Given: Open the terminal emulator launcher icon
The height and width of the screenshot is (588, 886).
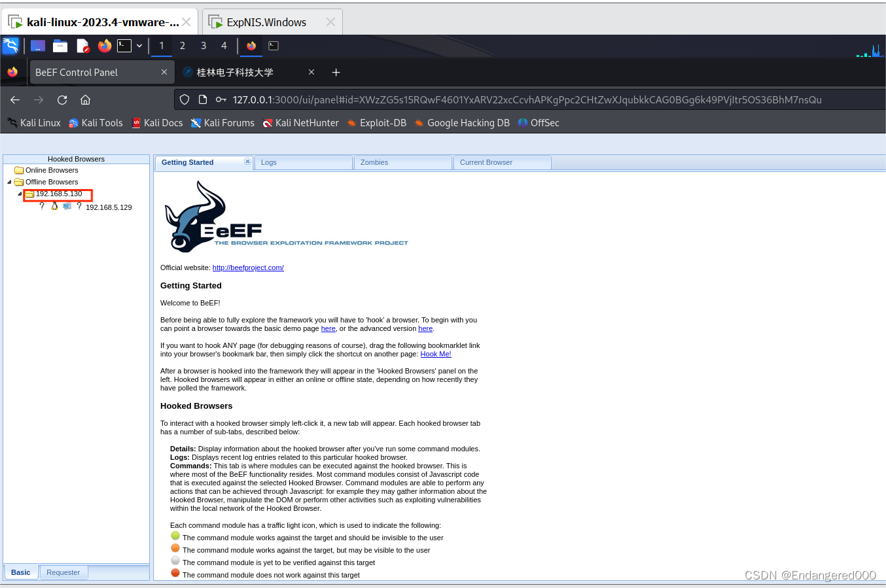Looking at the screenshot, I should (124, 46).
